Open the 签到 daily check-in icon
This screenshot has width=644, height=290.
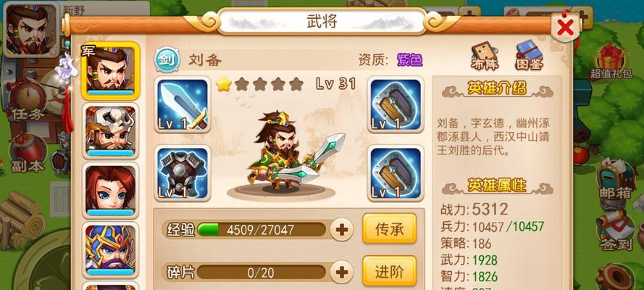[615, 231]
